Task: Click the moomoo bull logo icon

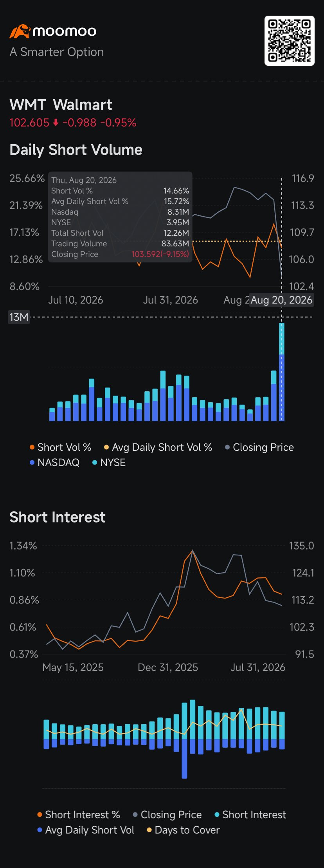Action: click(20, 31)
